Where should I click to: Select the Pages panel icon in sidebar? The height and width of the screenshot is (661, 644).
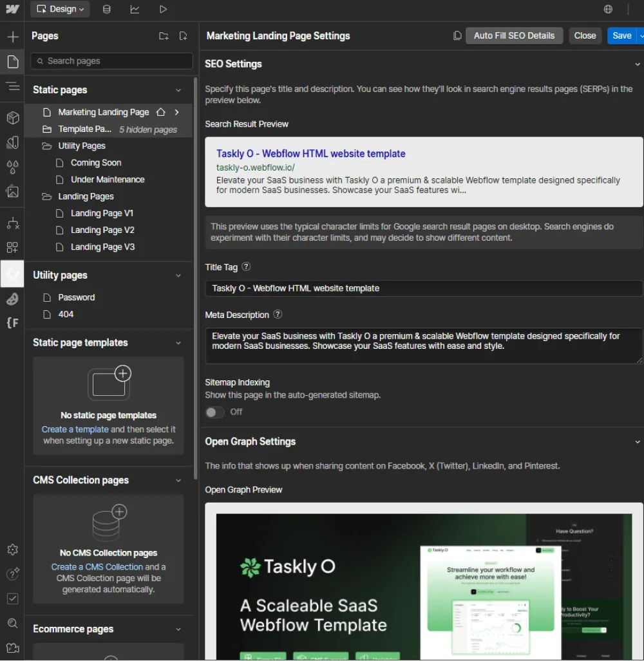pyautogui.click(x=13, y=62)
